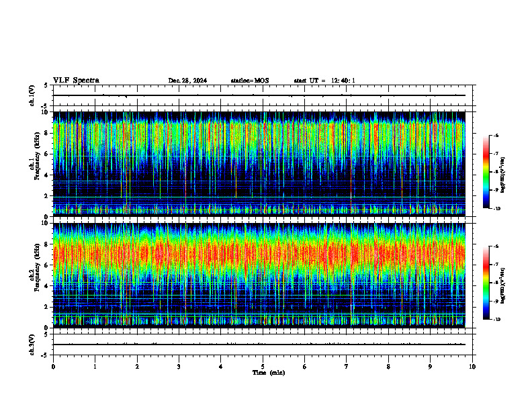This screenshot has width=532, height=411.
Task: Click the "Time (min)" axis label
Action: (x=269, y=373)
